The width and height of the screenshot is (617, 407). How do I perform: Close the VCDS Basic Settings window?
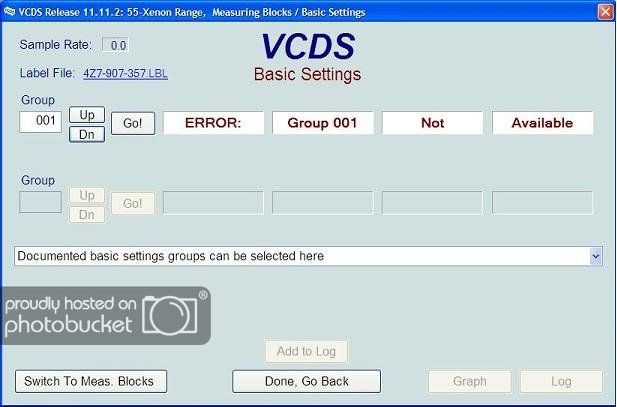pyautogui.click(x=604, y=12)
